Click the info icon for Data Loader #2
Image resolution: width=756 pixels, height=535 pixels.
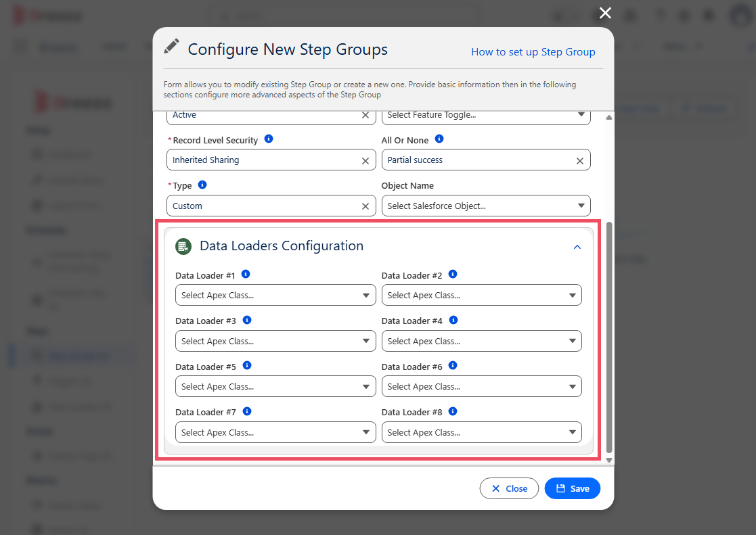pos(453,274)
